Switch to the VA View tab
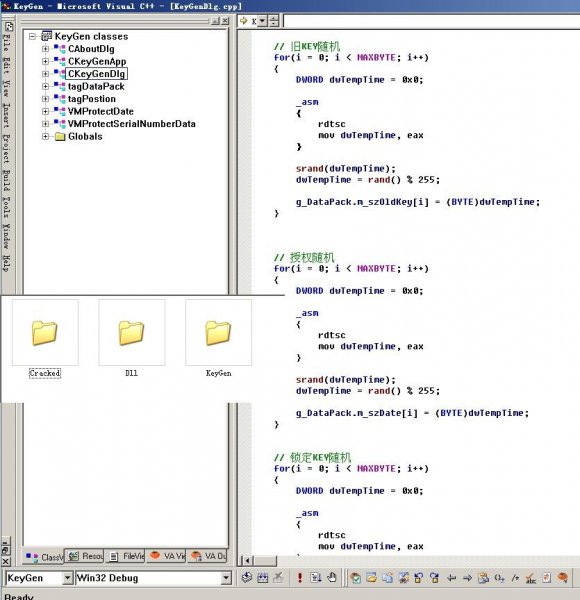The height and width of the screenshot is (600, 580). coord(167,556)
